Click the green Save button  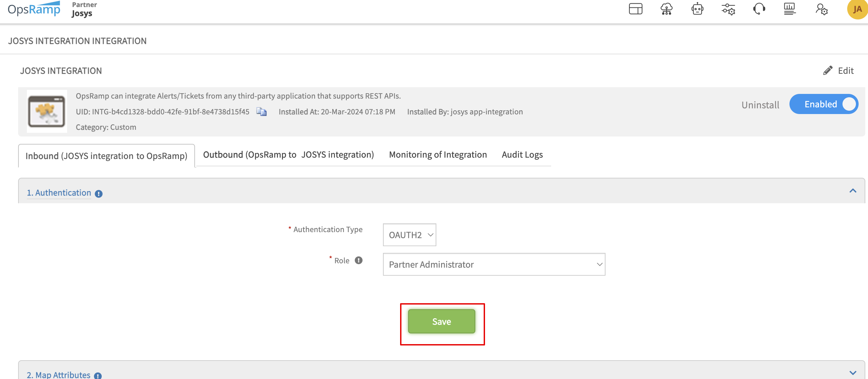[441, 322]
